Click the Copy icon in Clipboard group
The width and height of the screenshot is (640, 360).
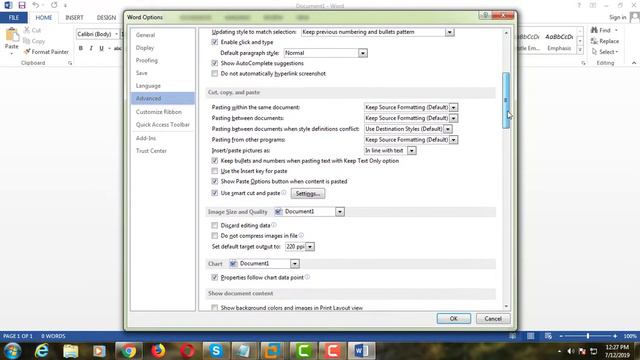point(27,41)
